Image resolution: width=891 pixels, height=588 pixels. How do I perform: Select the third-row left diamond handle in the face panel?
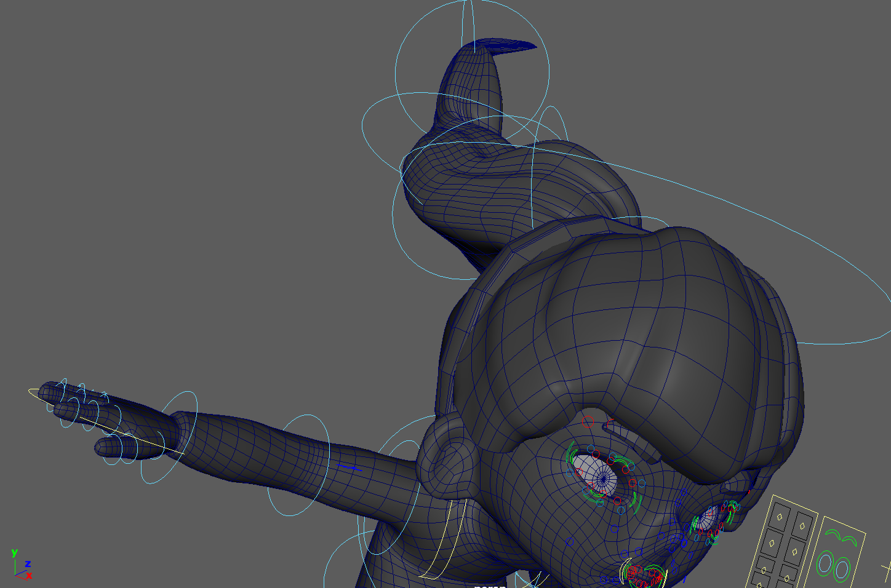(764, 570)
